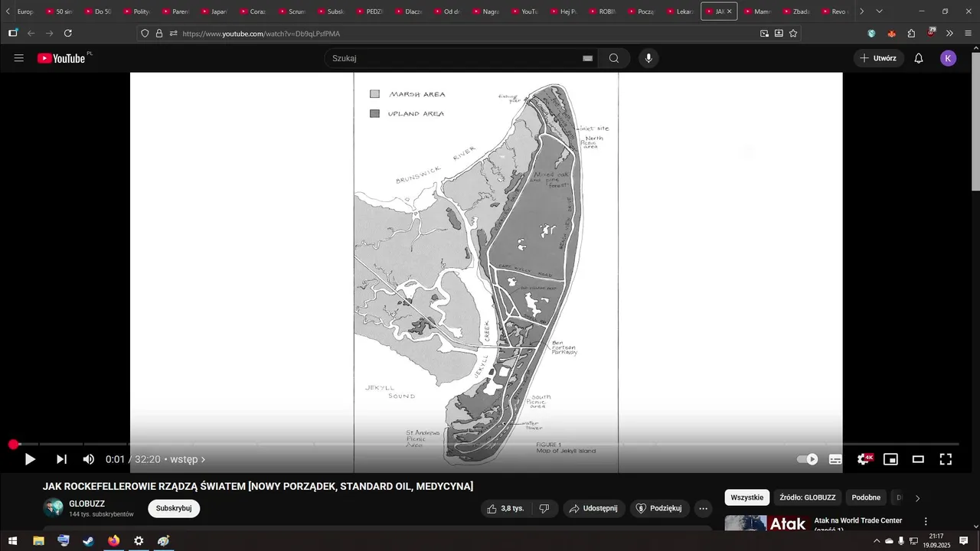The image size is (980, 551).
Task: Open the Windows Start menu
Action: pyautogui.click(x=13, y=541)
